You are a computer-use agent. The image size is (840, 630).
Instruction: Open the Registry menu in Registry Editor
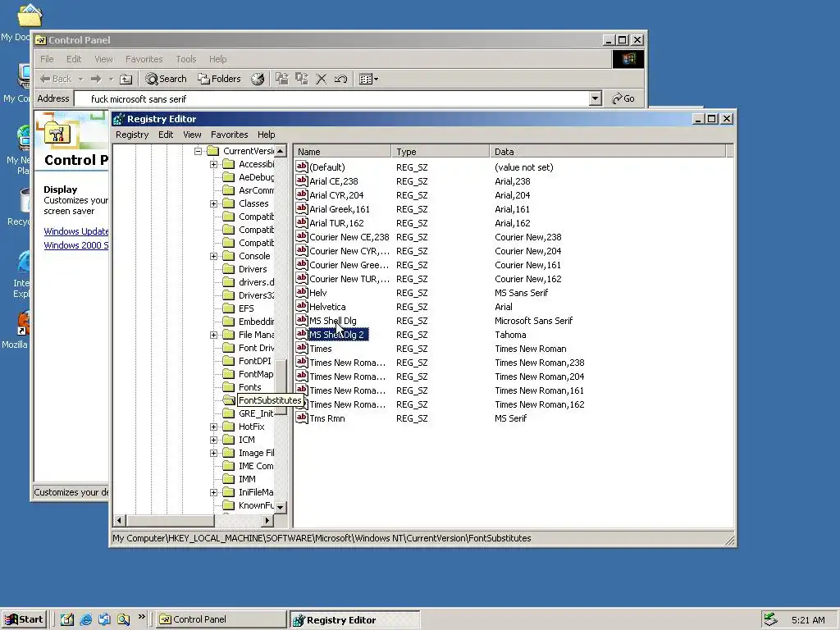(132, 135)
